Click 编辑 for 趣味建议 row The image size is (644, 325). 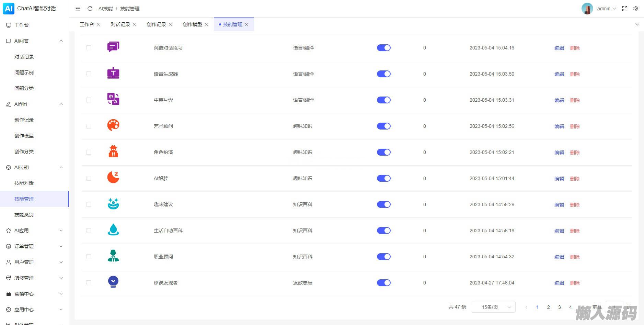tap(559, 205)
